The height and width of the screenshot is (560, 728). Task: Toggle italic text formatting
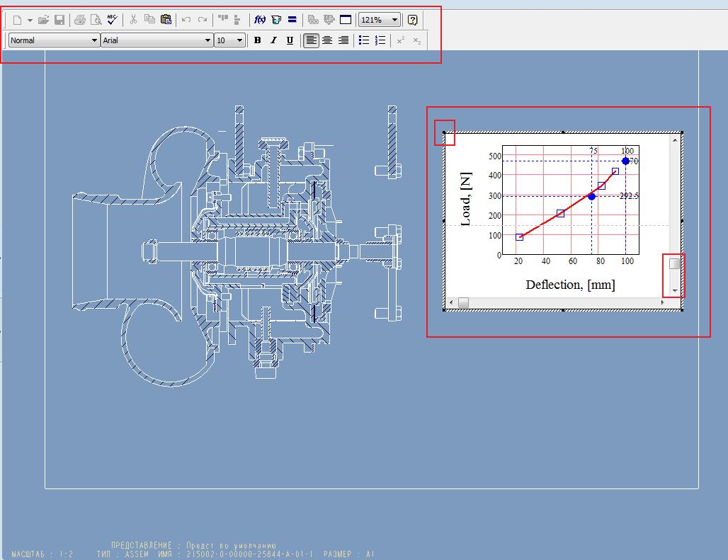point(273,40)
